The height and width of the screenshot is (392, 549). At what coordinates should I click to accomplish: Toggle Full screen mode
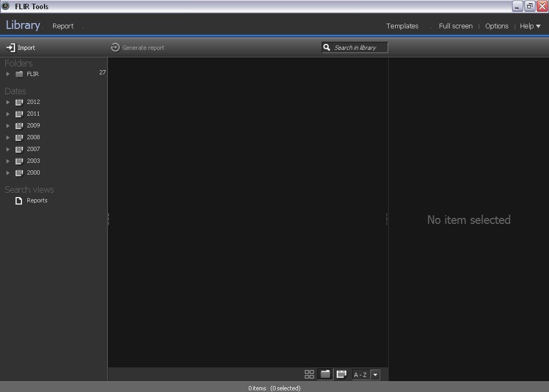click(x=455, y=26)
